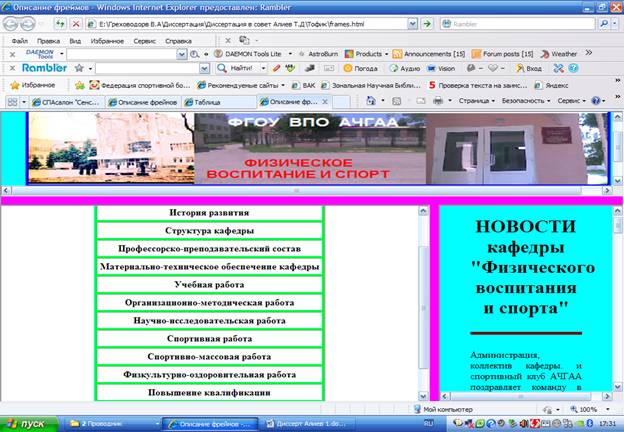Image resolution: width=624 pixels, height=432 pixels.
Task: Click the menu frame vertical scrollbar thumb
Action: [x=423, y=307]
